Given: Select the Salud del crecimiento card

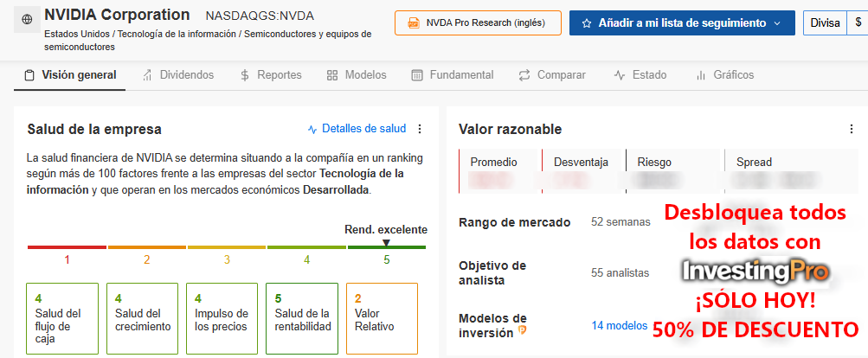Looking at the screenshot, I should click(142, 319).
